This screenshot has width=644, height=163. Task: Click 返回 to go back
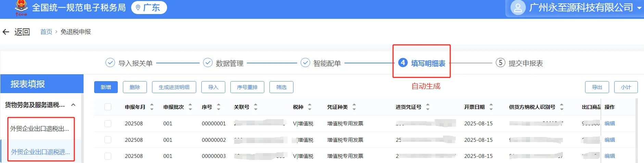click(x=22, y=32)
